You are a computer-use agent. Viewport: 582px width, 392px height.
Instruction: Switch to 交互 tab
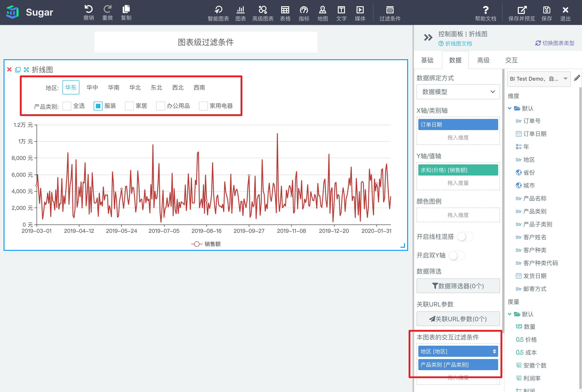[x=511, y=60]
